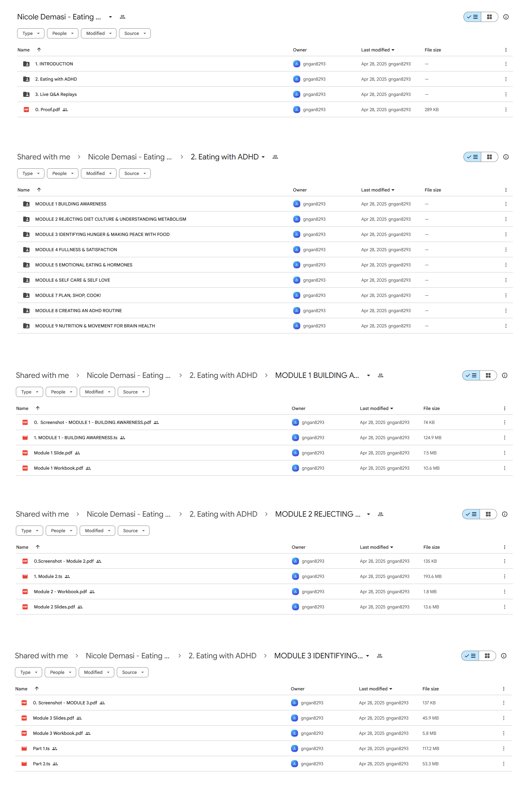Click shared-people icon beside 0. Proof.pdf name
The height and width of the screenshot is (785, 532).
point(65,110)
